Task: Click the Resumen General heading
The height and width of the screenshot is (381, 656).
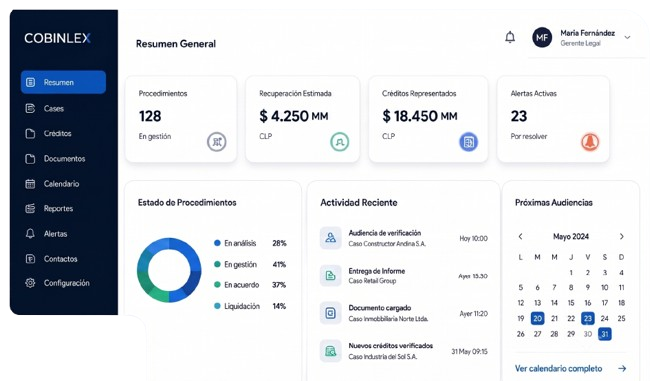Action: tap(176, 43)
